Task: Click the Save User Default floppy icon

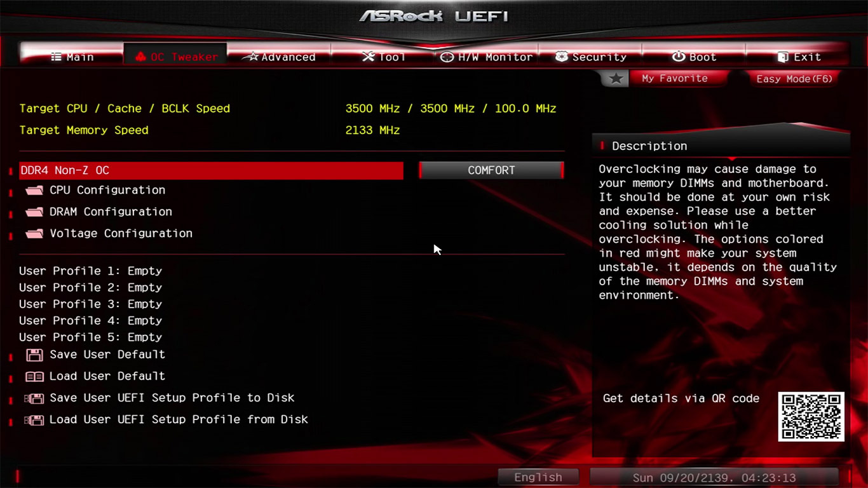Action: pyautogui.click(x=34, y=355)
